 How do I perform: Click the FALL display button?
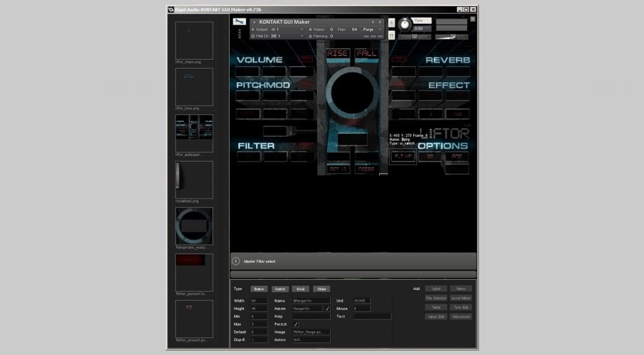pos(367,53)
